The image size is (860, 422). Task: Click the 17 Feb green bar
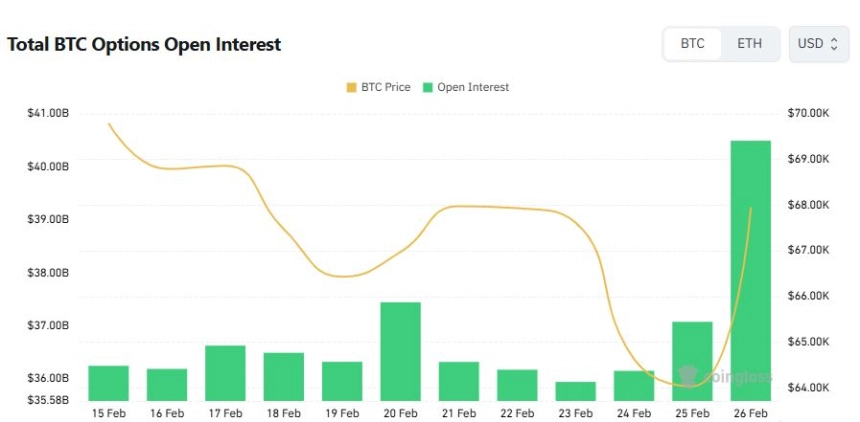pyautogui.click(x=225, y=372)
